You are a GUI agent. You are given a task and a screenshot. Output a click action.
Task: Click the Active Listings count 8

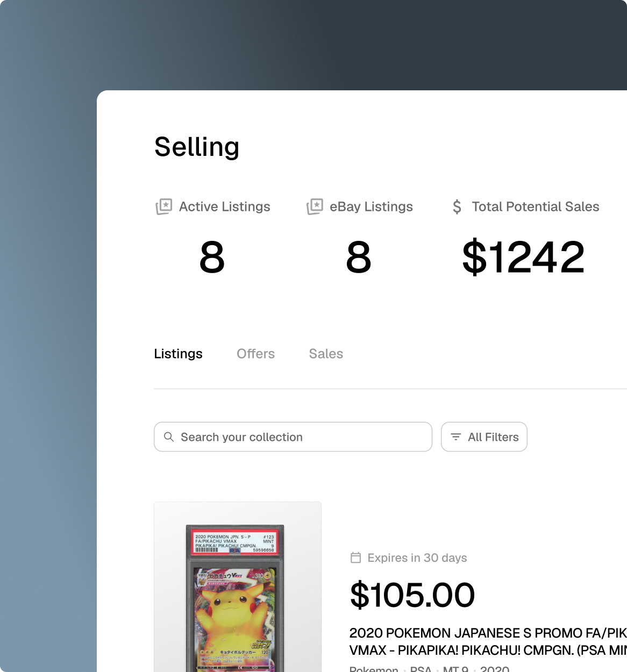212,258
